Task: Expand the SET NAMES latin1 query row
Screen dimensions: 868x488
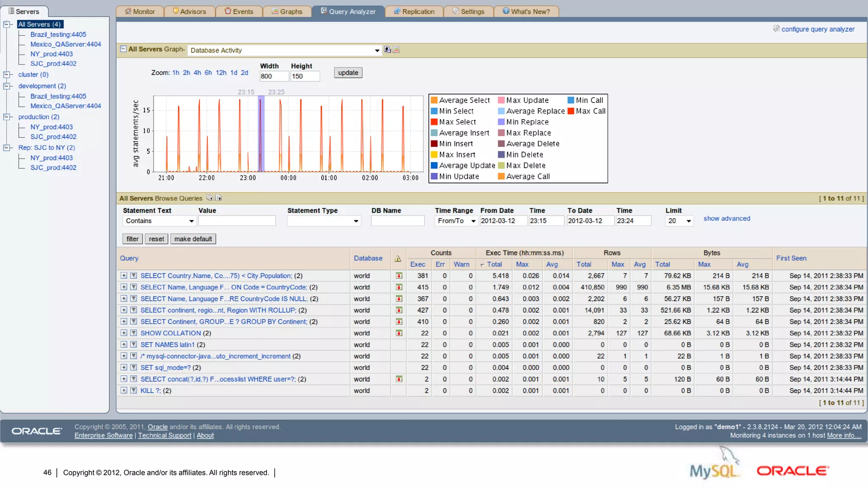Action: click(124, 344)
